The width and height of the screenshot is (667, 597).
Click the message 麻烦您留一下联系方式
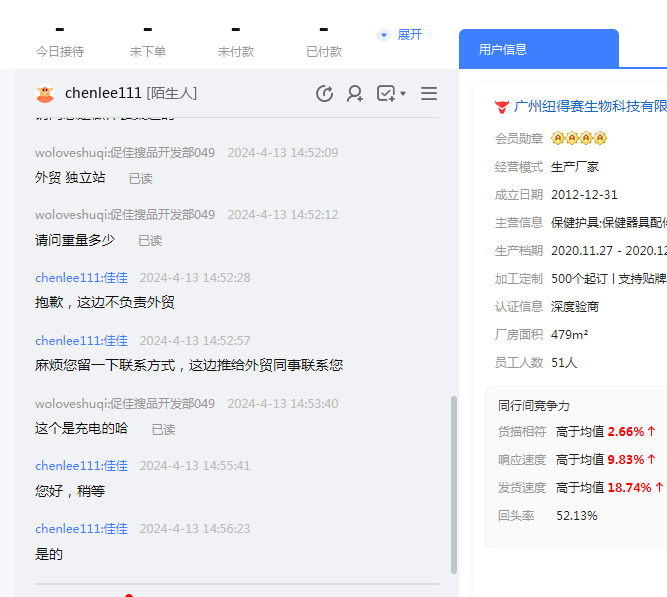(189, 365)
